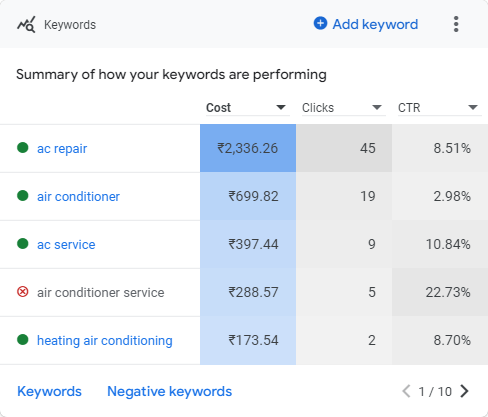Viewport: 488px width, 417px height.
Task: Click the Keywords magnifier chart icon
Action: 26,24
